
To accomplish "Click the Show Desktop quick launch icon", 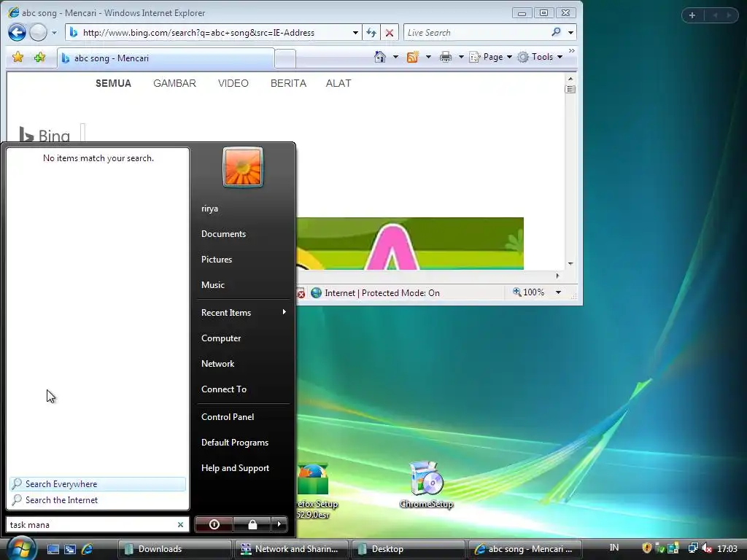I will tap(53, 549).
